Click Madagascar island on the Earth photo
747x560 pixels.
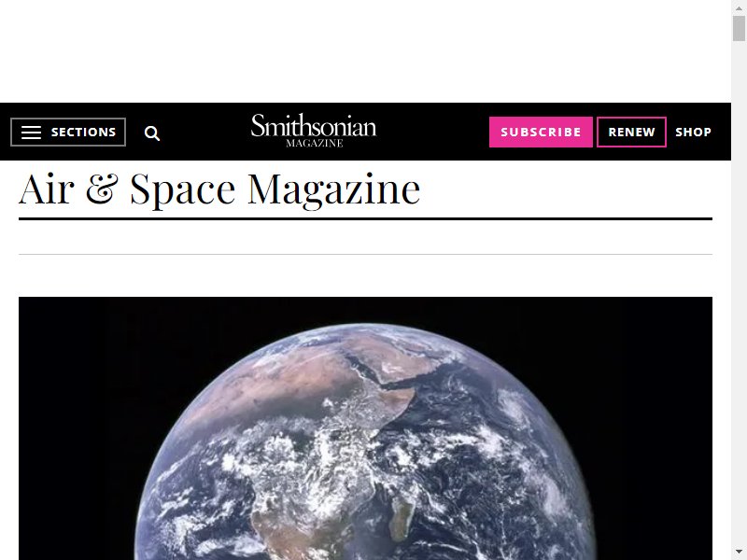(402, 518)
